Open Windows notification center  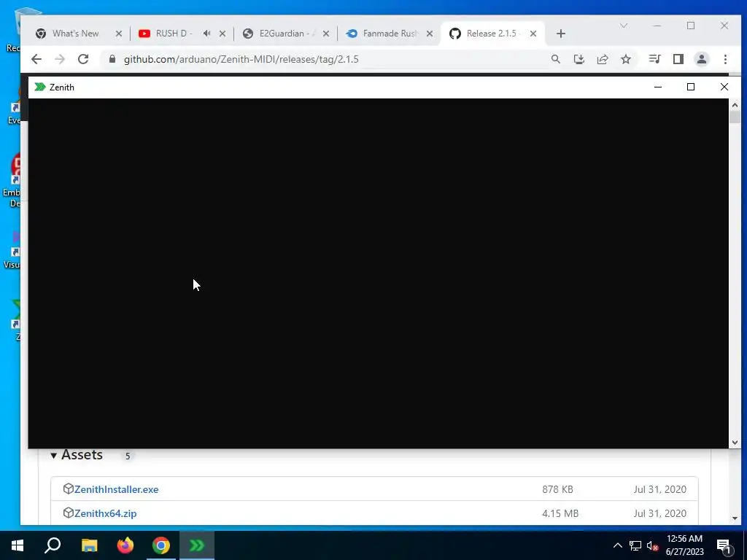pyautogui.click(x=724, y=545)
